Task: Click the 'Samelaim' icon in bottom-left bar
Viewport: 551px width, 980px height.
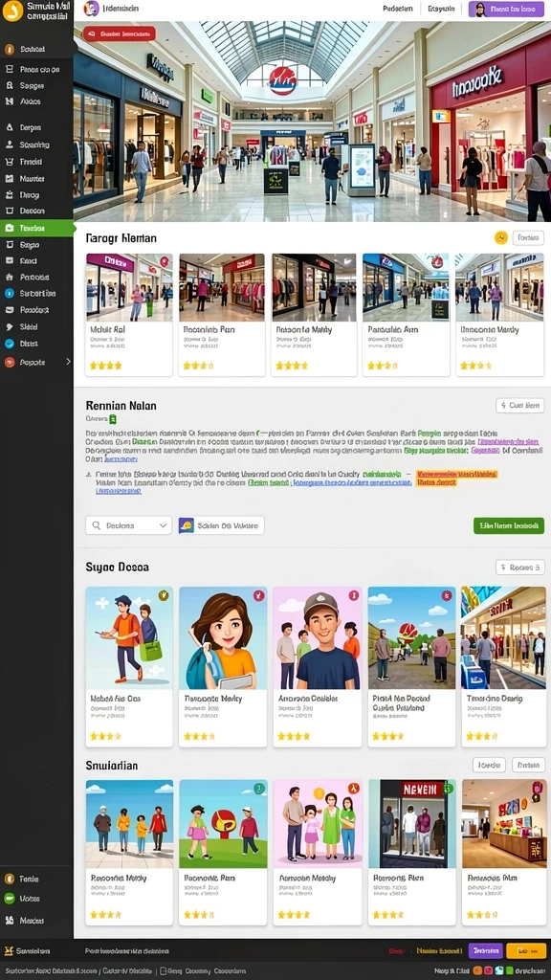Action: click(8, 950)
